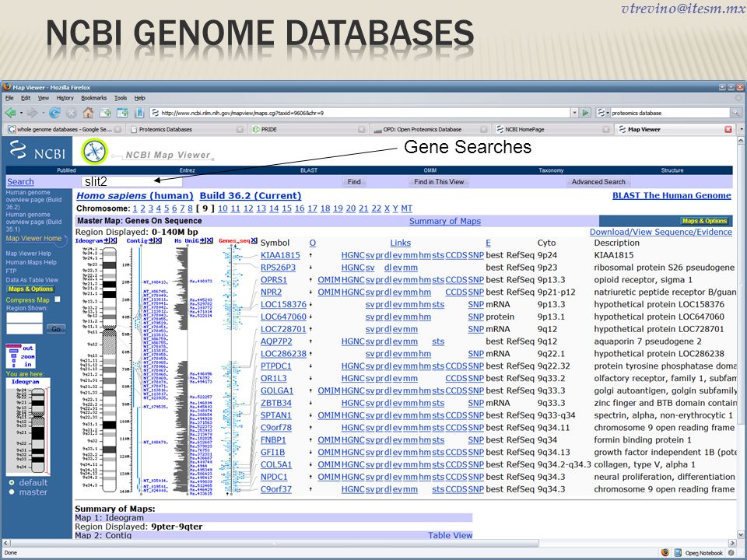
Task: Open the BLAST The Human Genome link
Action: pyautogui.click(x=672, y=195)
